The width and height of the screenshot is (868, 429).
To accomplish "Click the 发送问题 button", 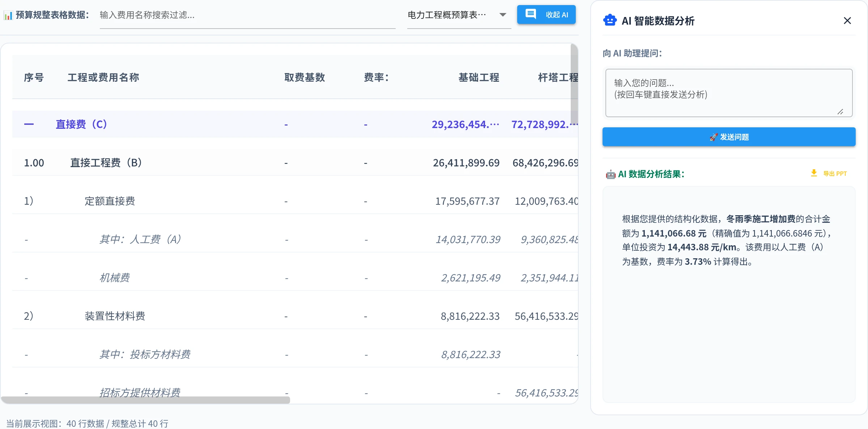I will [x=729, y=137].
